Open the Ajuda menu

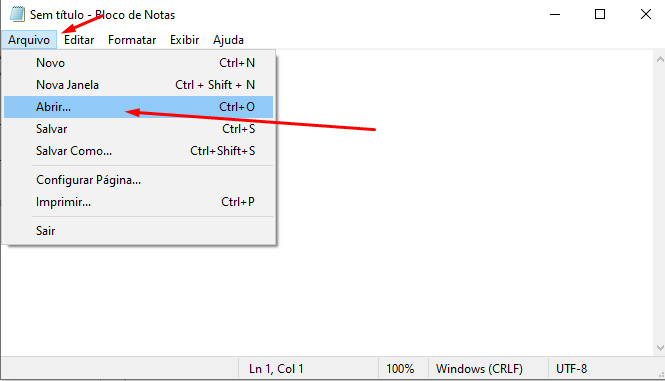click(x=228, y=40)
